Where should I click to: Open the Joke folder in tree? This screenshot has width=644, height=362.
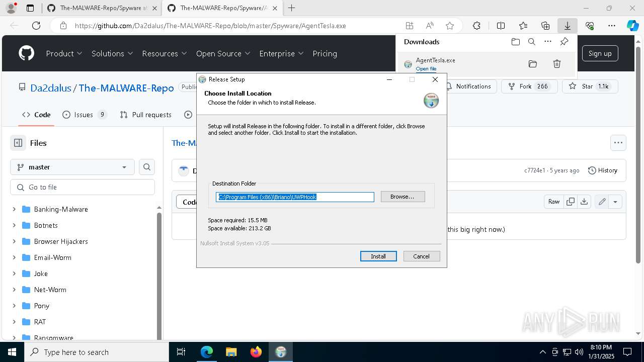[x=41, y=274]
